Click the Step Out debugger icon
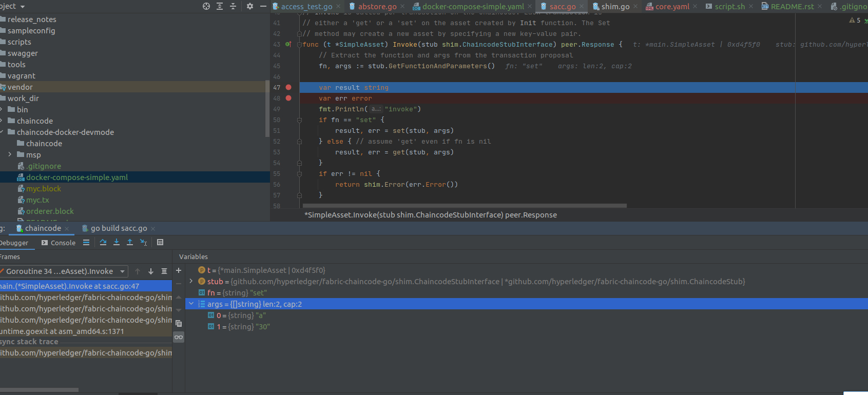Viewport: 868px width, 395px height. pos(130,242)
